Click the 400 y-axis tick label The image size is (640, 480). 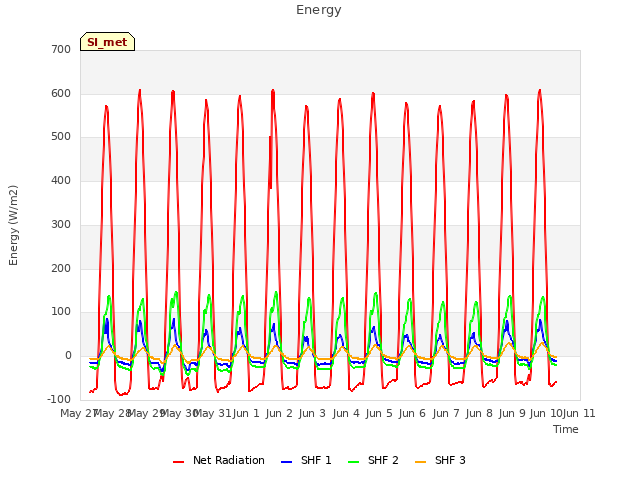(61, 180)
